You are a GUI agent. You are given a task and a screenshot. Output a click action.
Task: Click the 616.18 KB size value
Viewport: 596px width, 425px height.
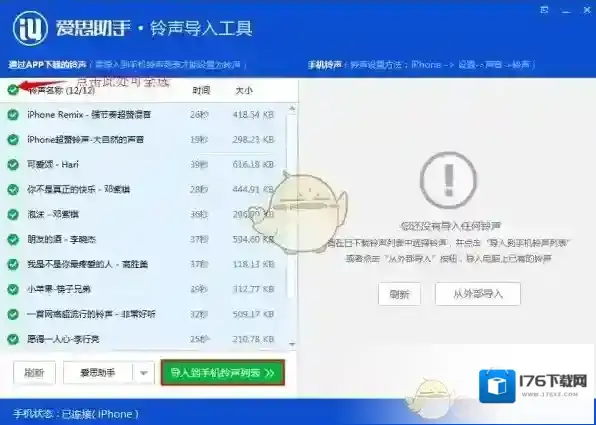click(253, 165)
